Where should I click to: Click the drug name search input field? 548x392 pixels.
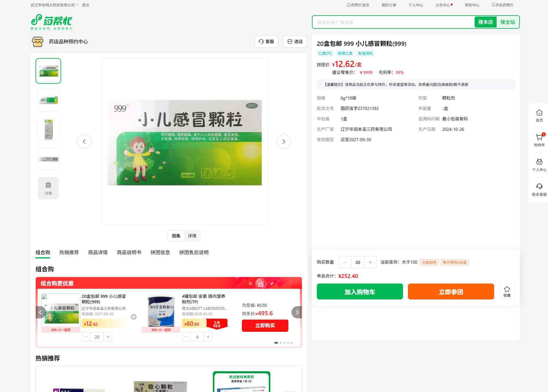(x=393, y=22)
